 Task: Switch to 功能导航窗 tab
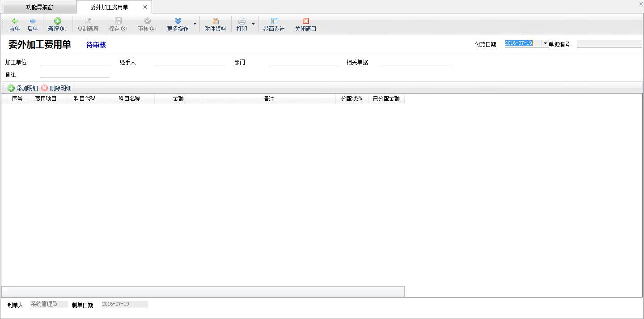click(39, 7)
